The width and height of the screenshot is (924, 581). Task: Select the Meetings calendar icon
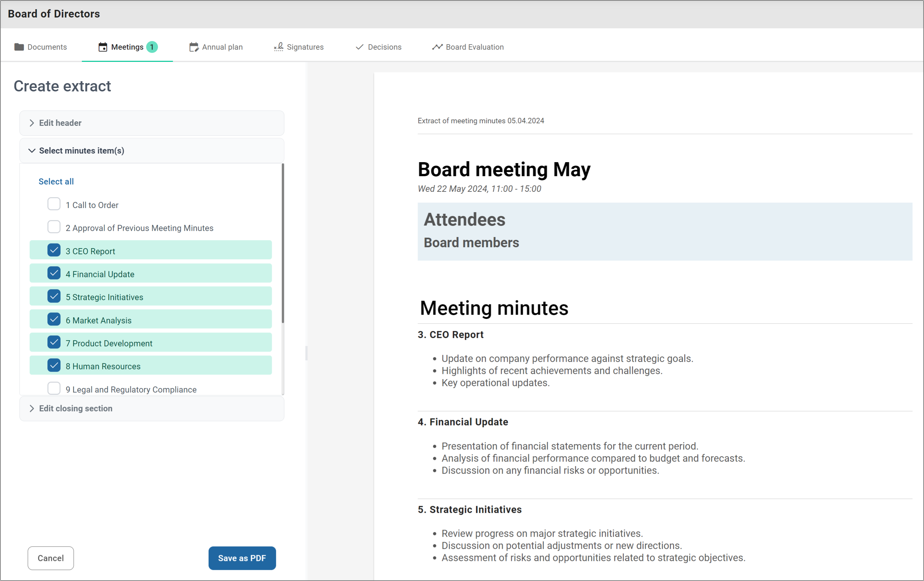point(102,47)
